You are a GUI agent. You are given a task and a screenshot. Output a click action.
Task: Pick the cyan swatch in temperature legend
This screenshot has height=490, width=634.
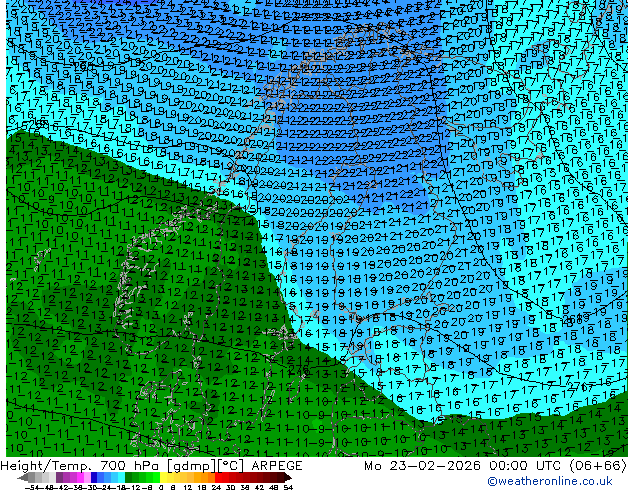[121, 478]
